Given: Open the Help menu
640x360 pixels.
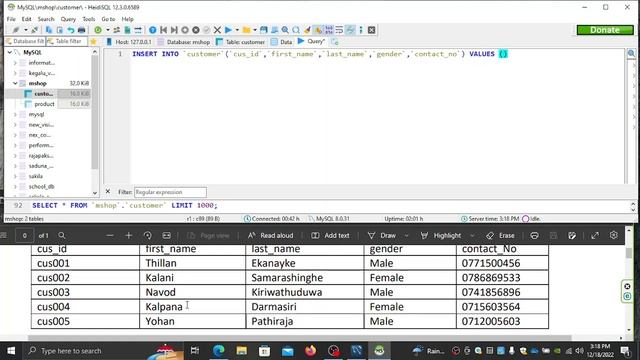Looking at the screenshot, I should coord(127,19).
